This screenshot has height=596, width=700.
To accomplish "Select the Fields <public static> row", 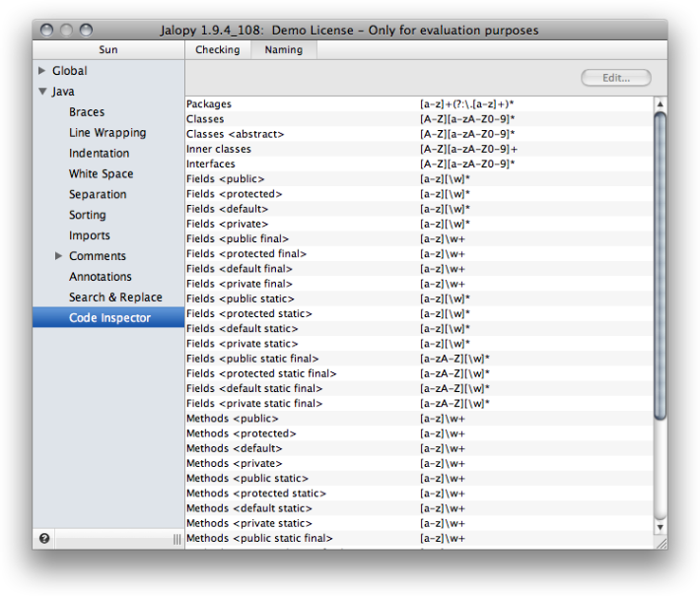I will 419,298.
